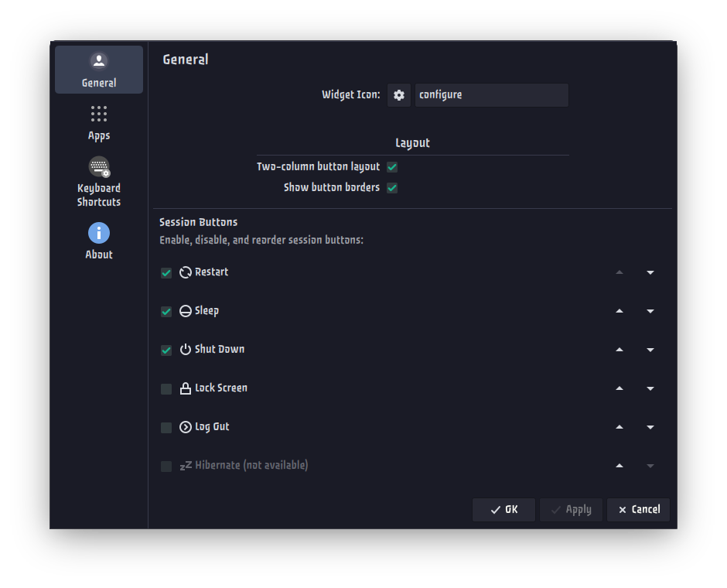
Task: Move Lock Screen down one position
Action: pyautogui.click(x=650, y=388)
